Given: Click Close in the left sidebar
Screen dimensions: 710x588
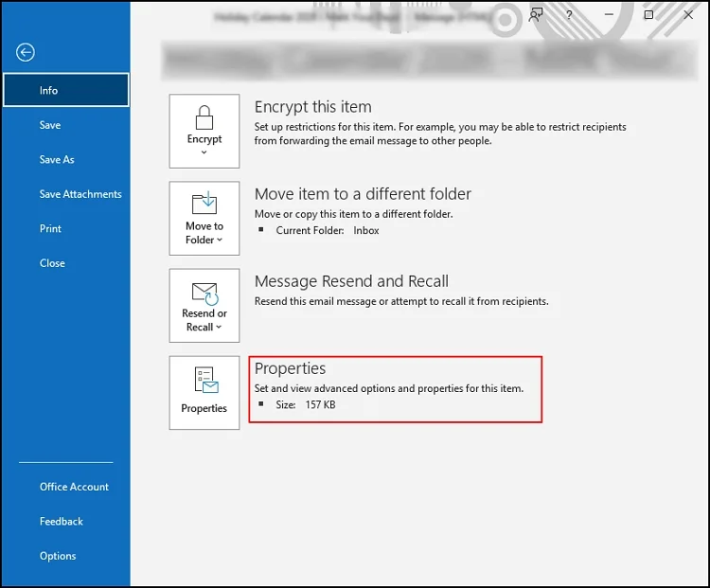Looking at the screenshot, I should coord(52,263).
